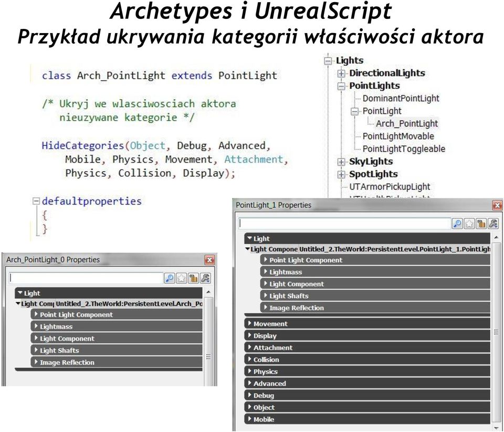
Task: Expand Light Shafts in Arch_PointLight_0 Properties
Action: click(36, 350)
